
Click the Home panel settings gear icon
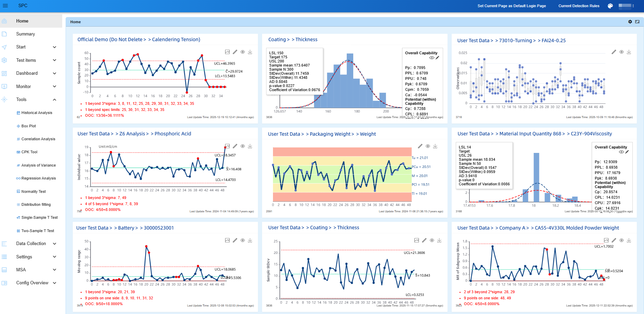pos(630,22)
